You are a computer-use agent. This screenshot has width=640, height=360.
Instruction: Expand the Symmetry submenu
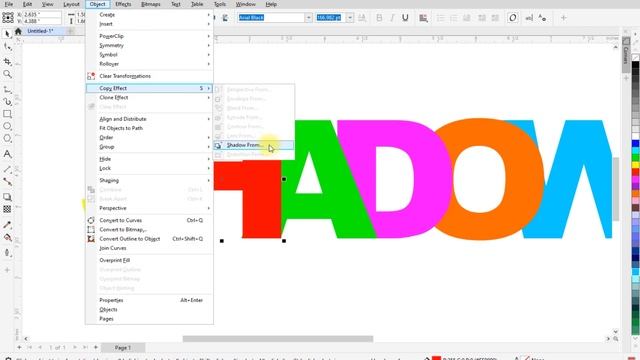click(x=149, y=45)
